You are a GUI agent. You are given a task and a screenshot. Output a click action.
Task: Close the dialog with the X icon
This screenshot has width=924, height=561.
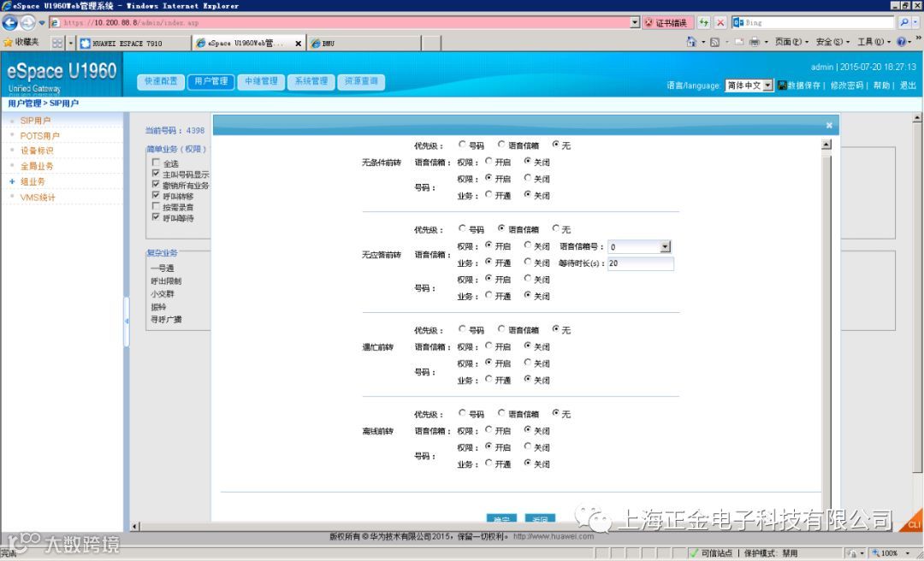pos(829,125)
